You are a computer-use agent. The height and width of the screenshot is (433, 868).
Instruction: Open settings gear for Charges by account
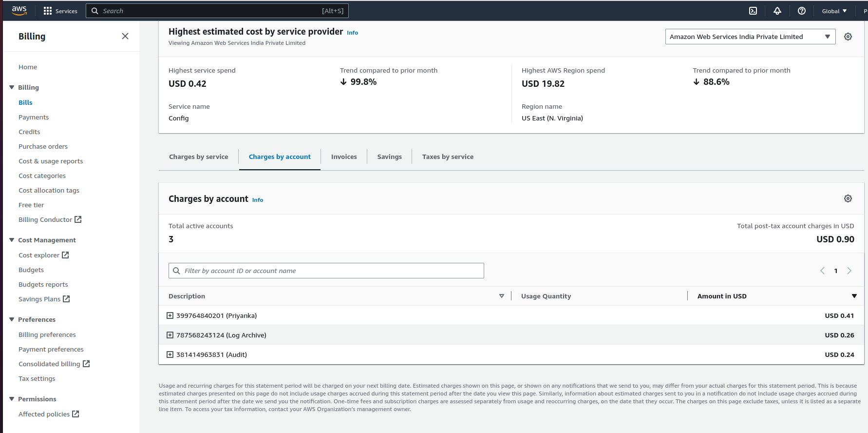(x=848, y=198)
